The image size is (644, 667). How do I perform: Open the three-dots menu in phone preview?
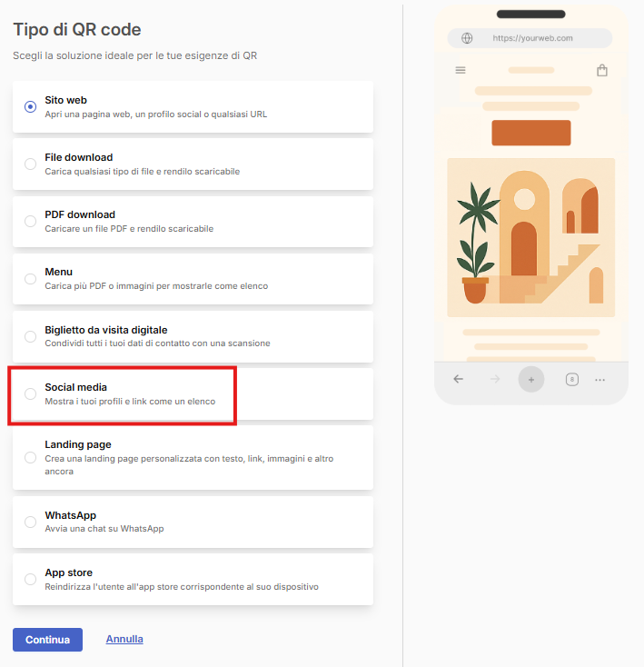pyautogui.click(x=599, y=380)
